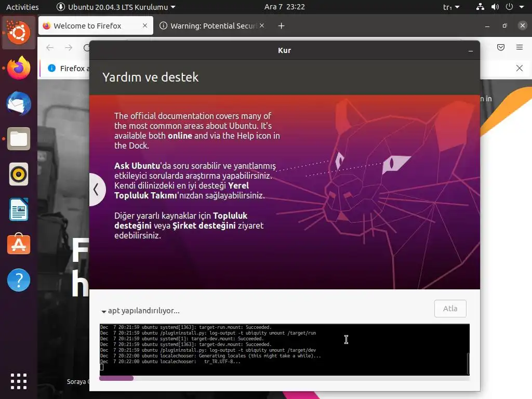Open Ubuntu 20.04.3 LTS Kurulumu app menu
This screenshot has height=399, width=532.
(x=116, y=7)
